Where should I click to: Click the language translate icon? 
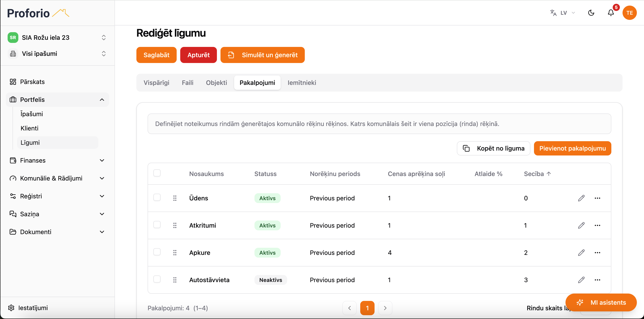click(553, 13)
